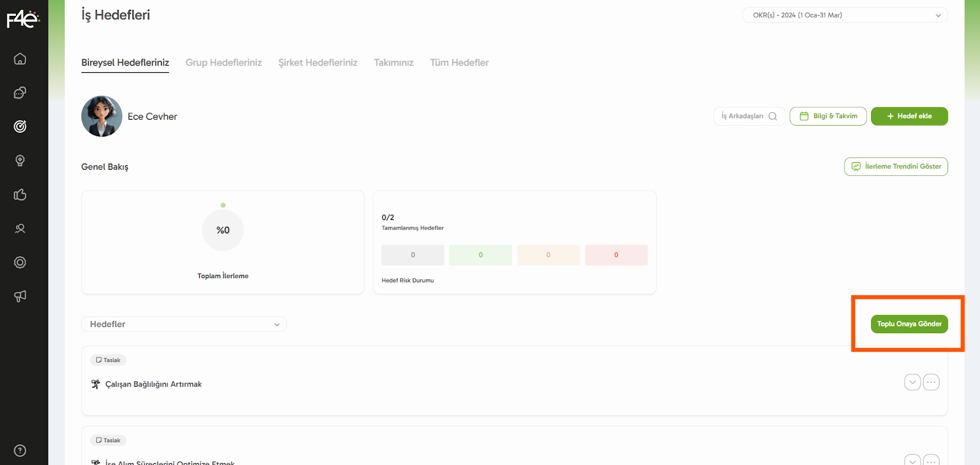Expand the Çalışan Bağlılığını Artırmak goal
This screenshot has width=980, height=465.
click(912, 382)
